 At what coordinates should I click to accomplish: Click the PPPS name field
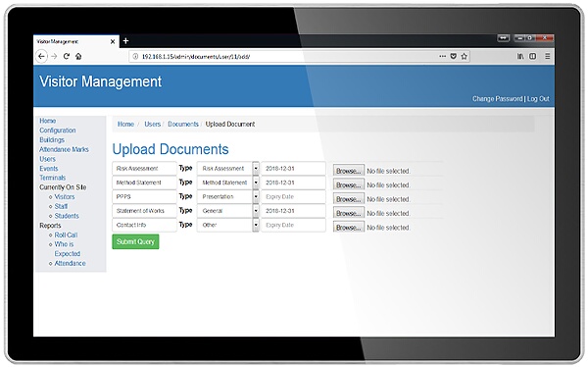(144, 196)
